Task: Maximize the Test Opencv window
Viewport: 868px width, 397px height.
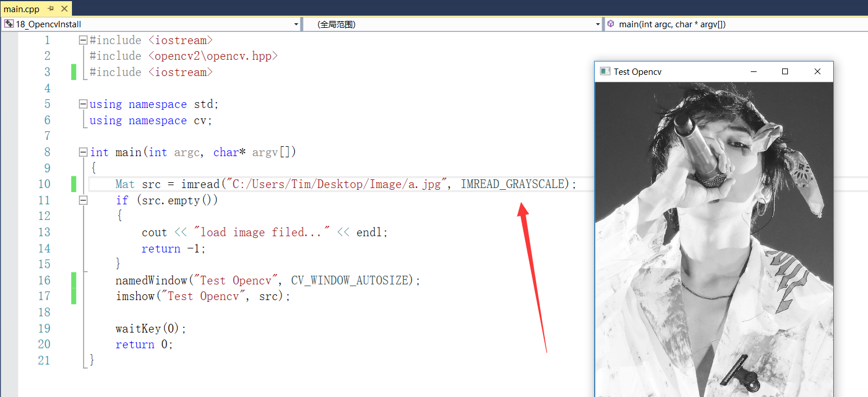Action: coord(785,71)
